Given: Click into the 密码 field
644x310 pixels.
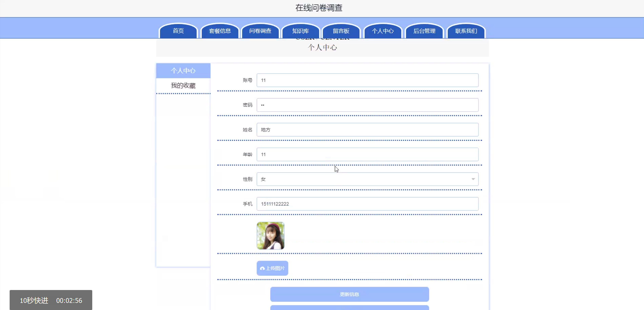Looking at the screenshot, I should click(367, 105).
